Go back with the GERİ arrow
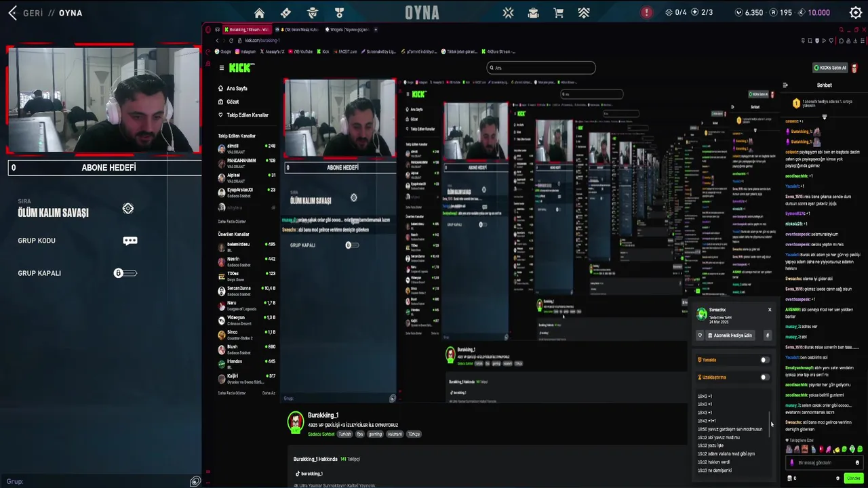Image resolution: width=868 pixels, height=488 pixels. coord(12,13)
